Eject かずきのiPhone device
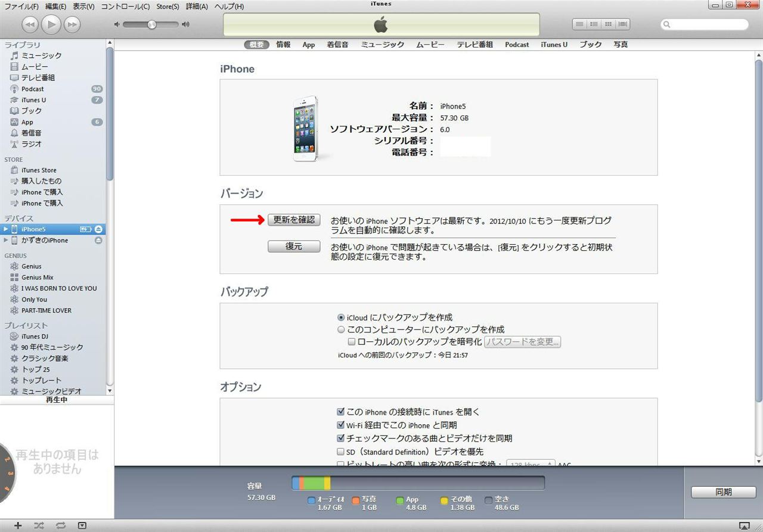This screenshot has width=763, height=532. click(99, 241)
